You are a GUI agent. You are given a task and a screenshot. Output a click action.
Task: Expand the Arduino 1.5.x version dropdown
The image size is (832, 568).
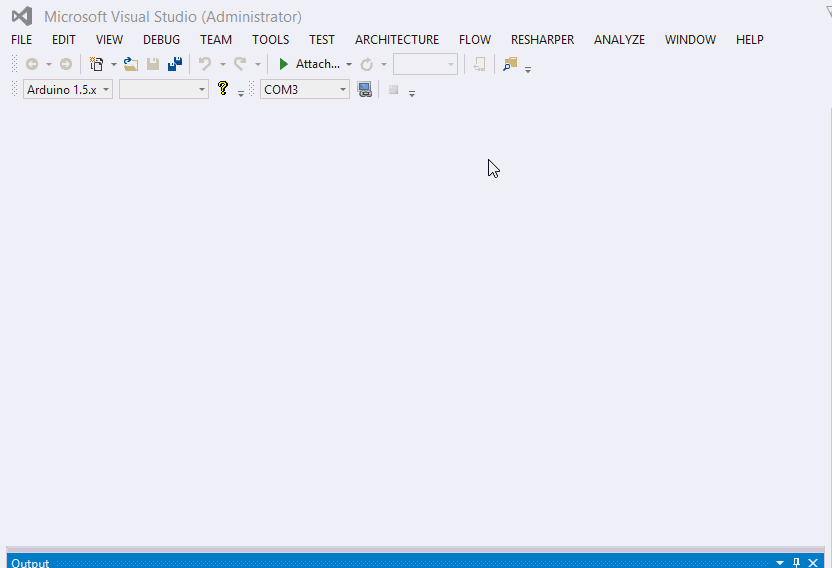point(106,90)
